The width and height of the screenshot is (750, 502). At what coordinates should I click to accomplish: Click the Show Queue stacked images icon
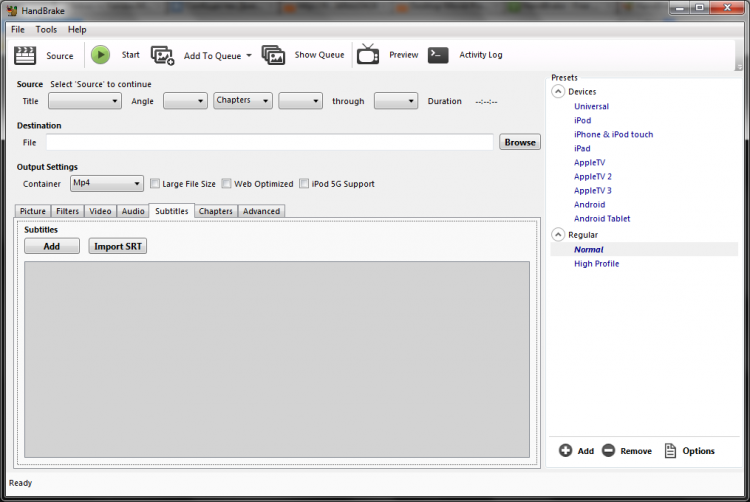273,55
